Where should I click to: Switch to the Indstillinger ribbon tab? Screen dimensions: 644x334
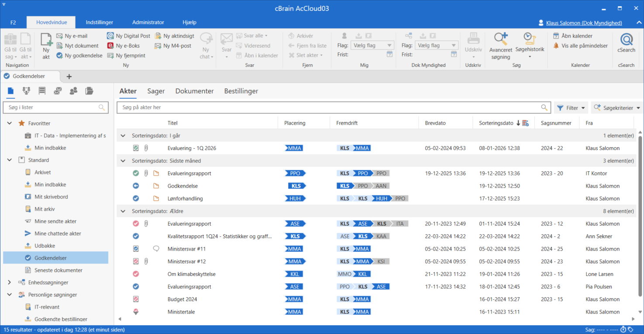(100, 22)
